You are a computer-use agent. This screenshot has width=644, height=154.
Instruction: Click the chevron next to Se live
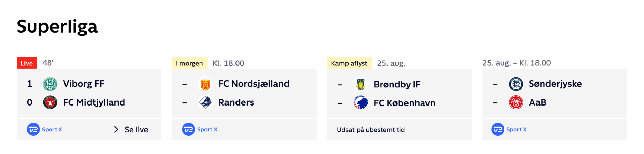116,130
